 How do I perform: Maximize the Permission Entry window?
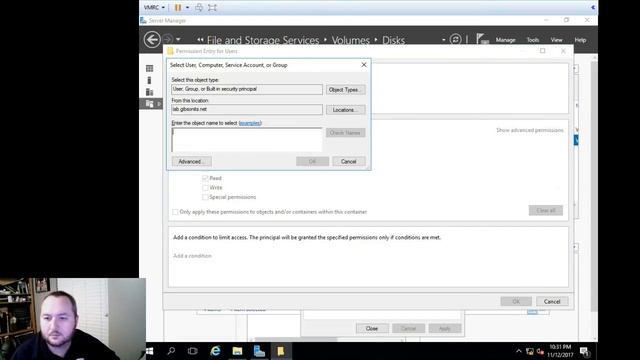[542, 51]
